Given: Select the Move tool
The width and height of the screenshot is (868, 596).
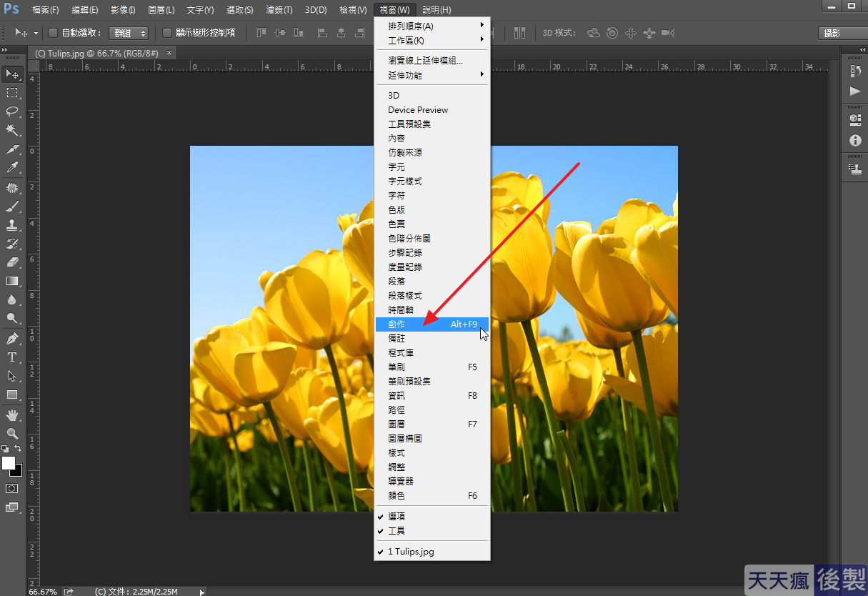Looking at the screenshot, I should click(12, 74).
